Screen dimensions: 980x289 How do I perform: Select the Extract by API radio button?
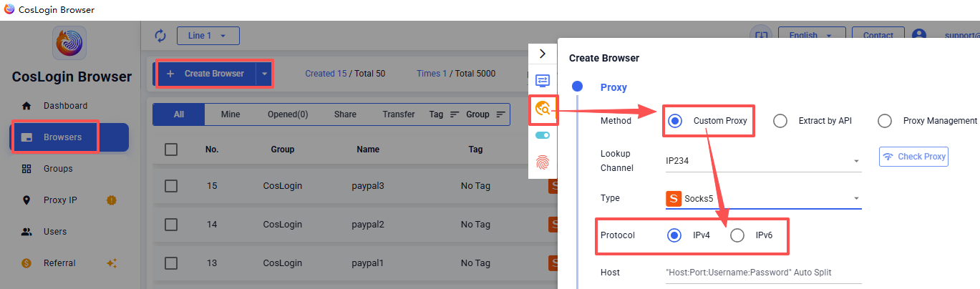click(x=780, y=121)
